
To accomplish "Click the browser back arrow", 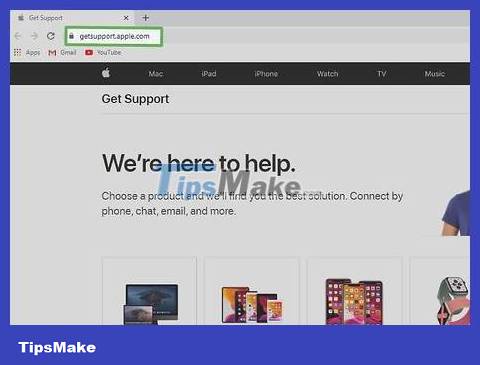I will [18, 36].
